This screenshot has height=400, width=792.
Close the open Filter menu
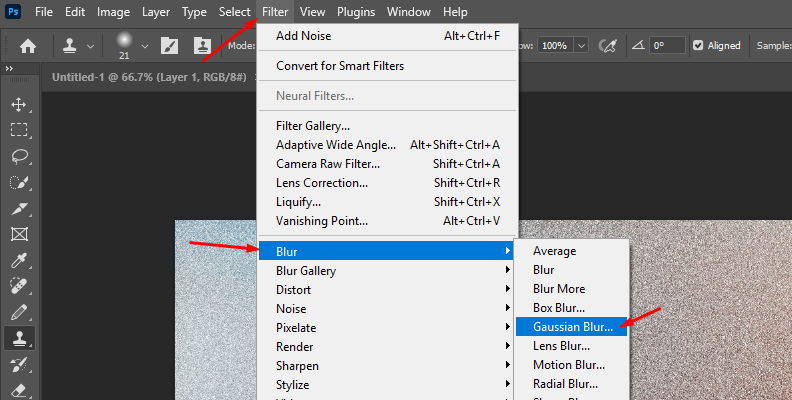pos(275,12)
